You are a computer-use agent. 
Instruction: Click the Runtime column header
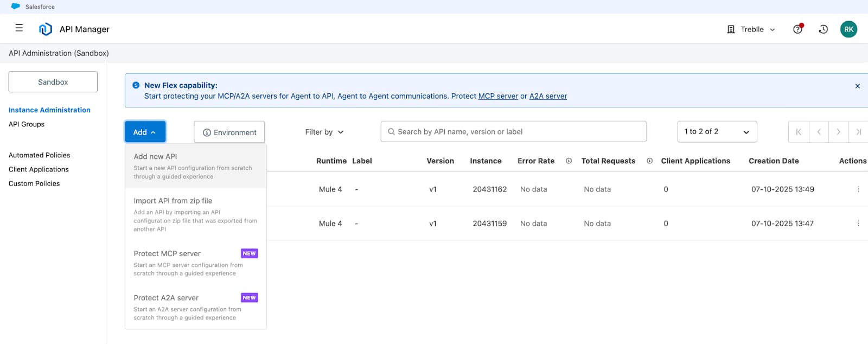331,161
